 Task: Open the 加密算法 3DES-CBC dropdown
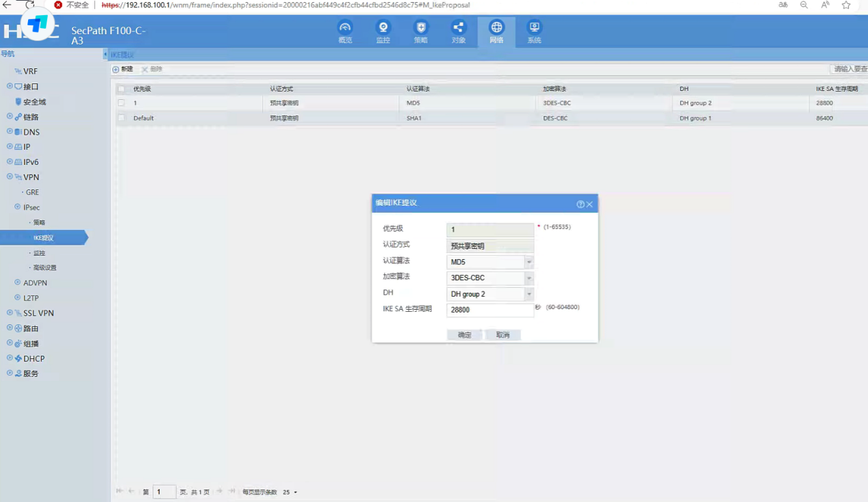pyautogui.click(x=528, y=278)
